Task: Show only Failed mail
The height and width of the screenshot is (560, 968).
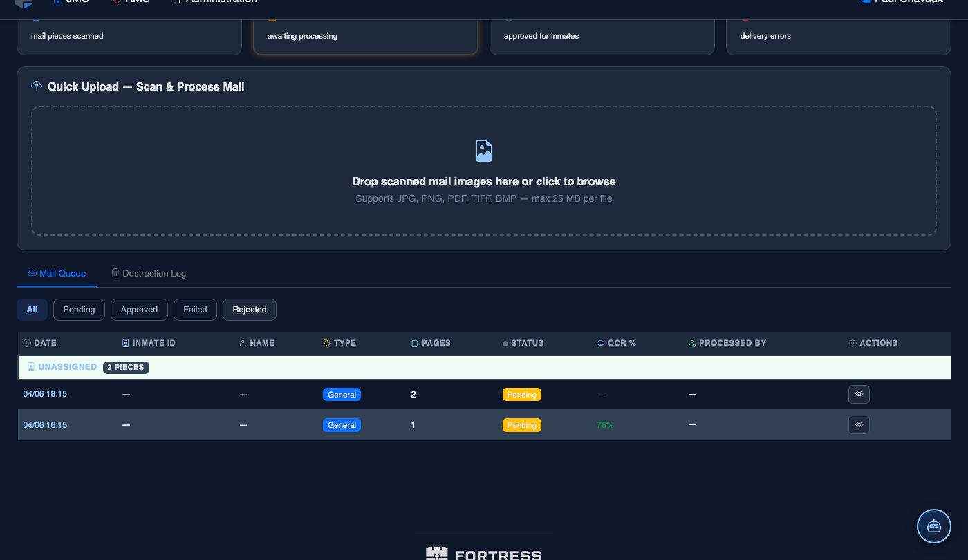Action: (x=195, y=310)
